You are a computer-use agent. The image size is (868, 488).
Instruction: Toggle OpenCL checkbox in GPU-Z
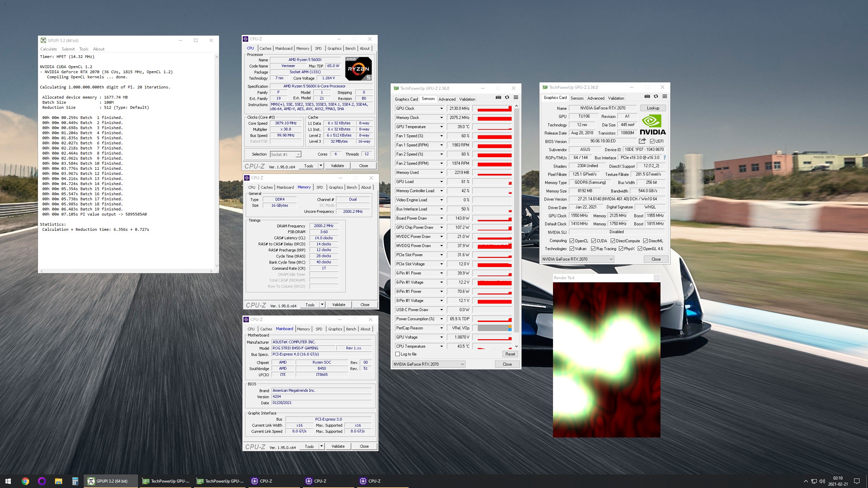[572, 241]
